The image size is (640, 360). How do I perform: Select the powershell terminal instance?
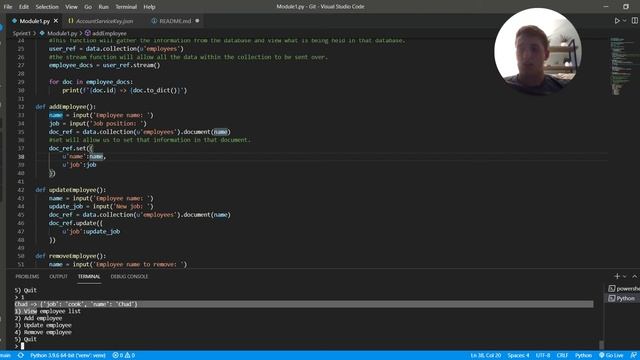(624, 289)
